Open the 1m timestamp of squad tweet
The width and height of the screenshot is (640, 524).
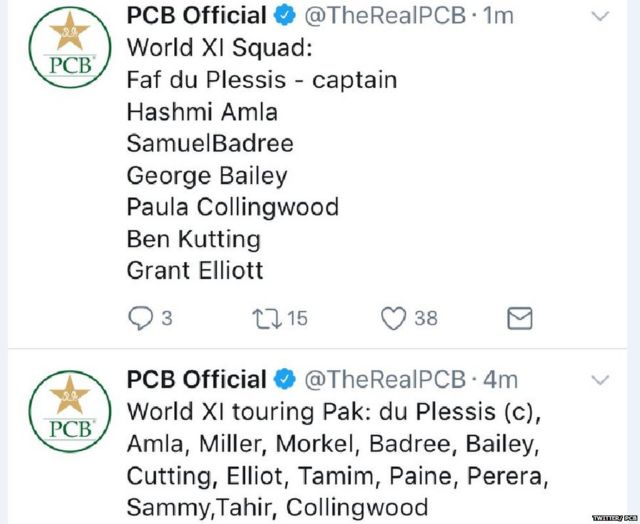[x=498, y=16]
